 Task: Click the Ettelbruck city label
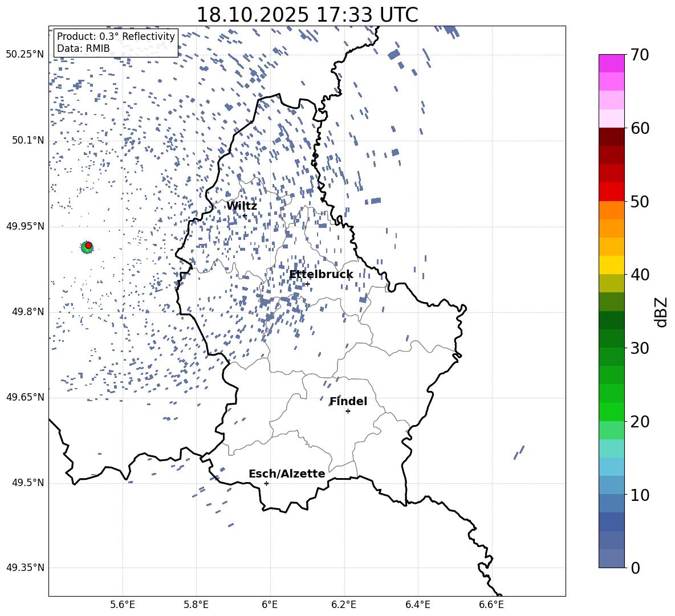(321, 275)
